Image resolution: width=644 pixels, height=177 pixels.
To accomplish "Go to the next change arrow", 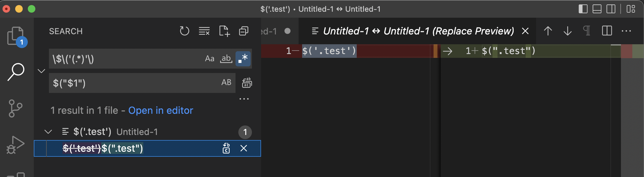I will [567, 31].
